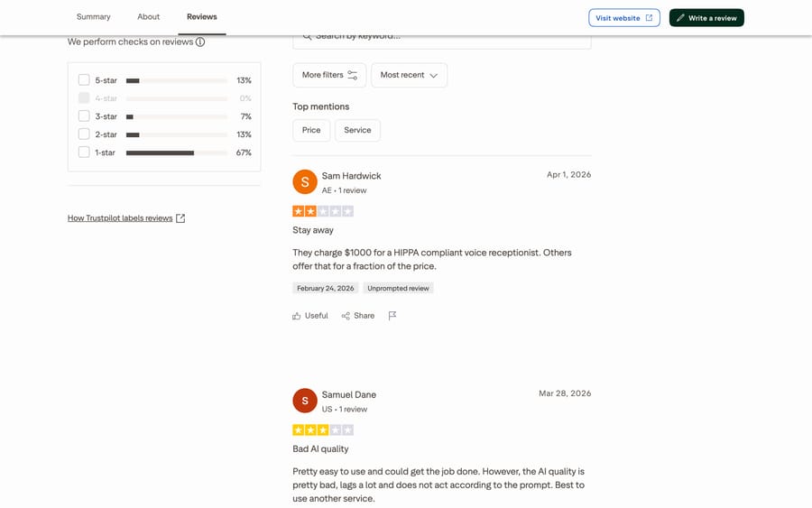Open Samuel Dane's profile name
Screen dimensions: 812x508
pyautogui.click(x=348, y=394)
